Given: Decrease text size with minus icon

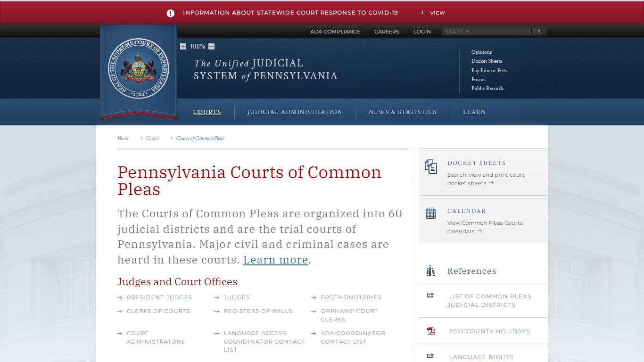Looking at the screenshot, I should tap(211, 46).
